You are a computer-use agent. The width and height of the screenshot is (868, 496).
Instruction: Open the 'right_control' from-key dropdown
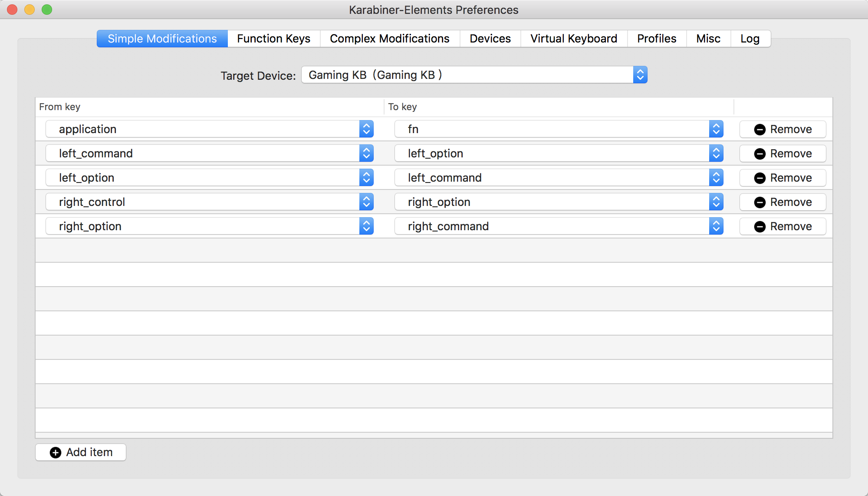click(210, 202)
